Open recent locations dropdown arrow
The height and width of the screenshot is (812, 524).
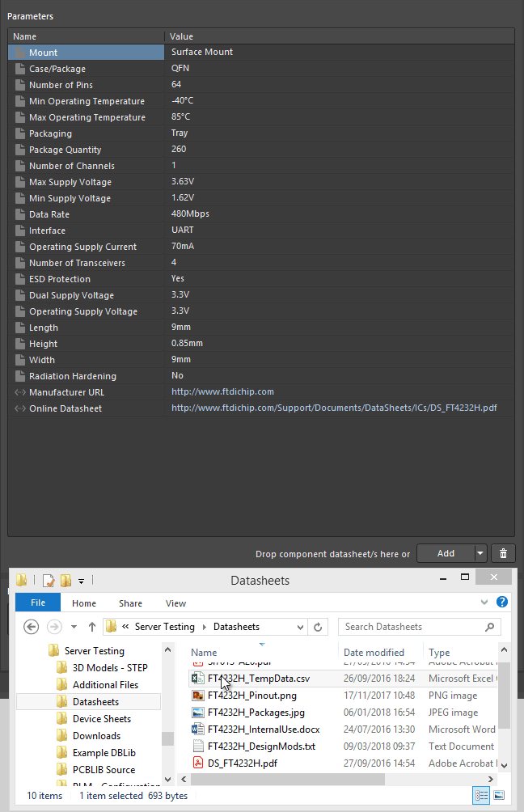click(74, 627)
